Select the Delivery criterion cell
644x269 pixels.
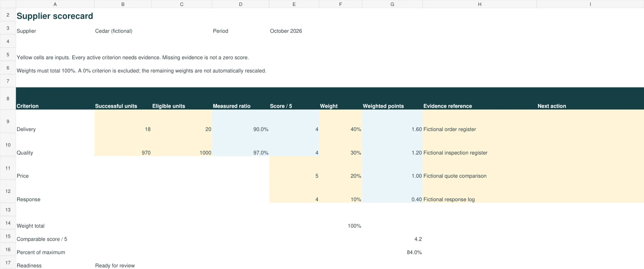tap(55, 121)
